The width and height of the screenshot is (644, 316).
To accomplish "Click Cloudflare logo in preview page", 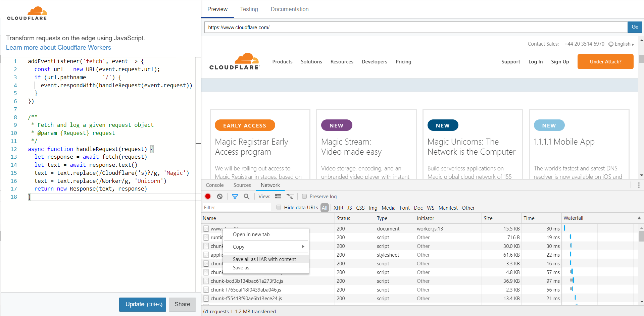I will pyautogui.click(x=234, y=61).
